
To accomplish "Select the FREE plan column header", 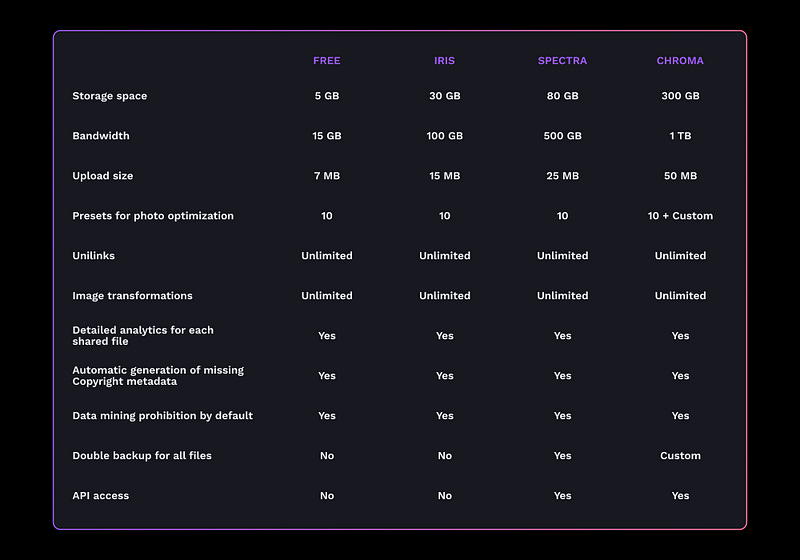I will [327, 61].
